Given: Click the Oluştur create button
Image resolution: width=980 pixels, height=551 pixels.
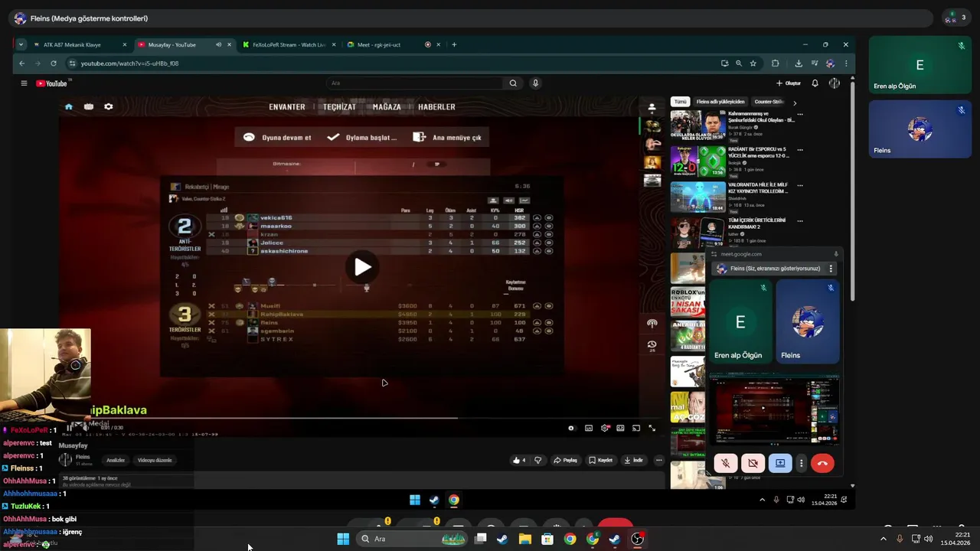Looking at the screenshot, I should pos(789,83).
